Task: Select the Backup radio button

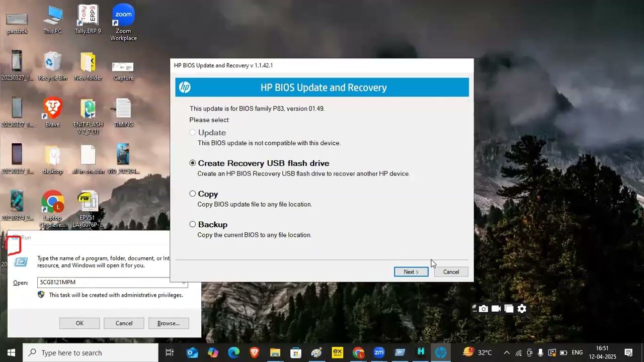Action: 193,224
